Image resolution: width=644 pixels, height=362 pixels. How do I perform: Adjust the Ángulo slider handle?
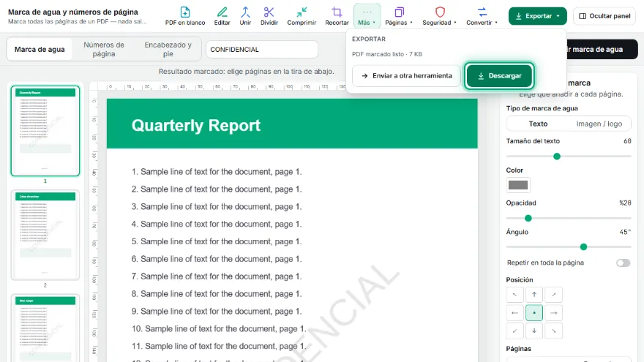(x=583, y=246)
